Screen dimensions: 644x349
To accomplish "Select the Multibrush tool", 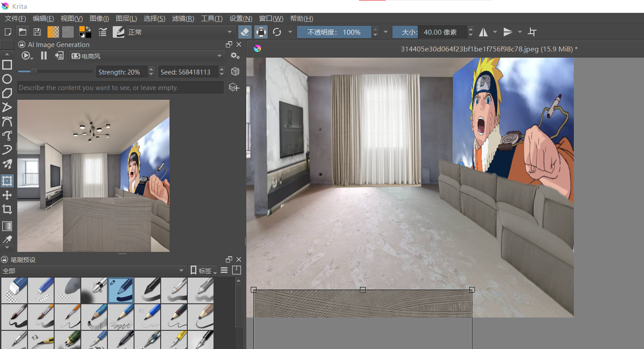I will pyautogui.click(x=7, y=165).
